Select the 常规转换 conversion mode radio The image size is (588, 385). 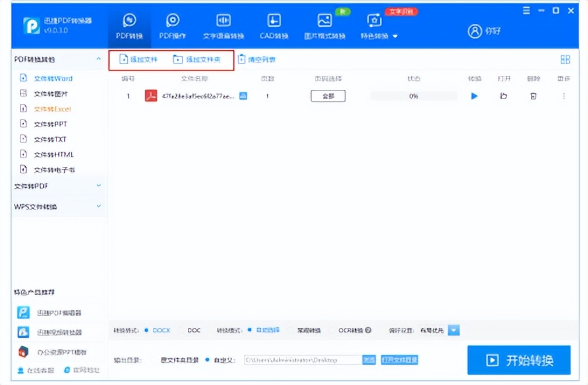291,330
